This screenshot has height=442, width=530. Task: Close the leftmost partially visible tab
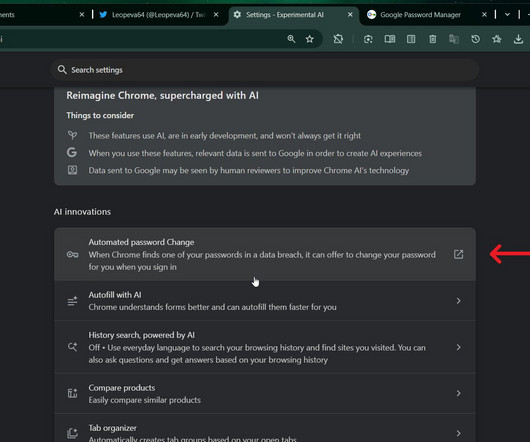(82, 15)
